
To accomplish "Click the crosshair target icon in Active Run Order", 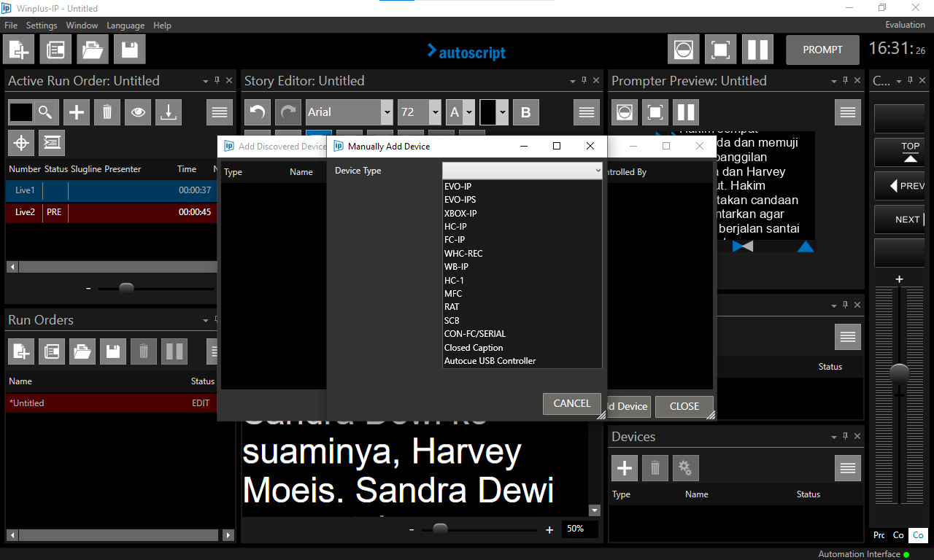I will tap(21, 143).
